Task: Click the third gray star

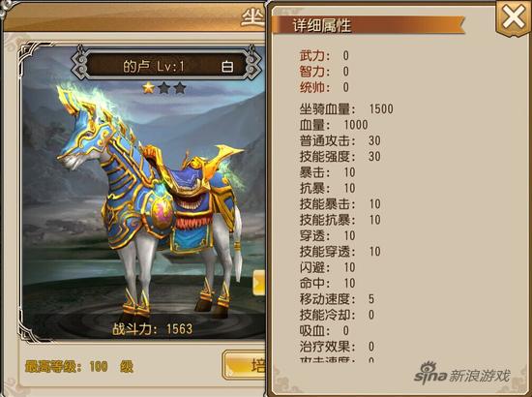Action: pyautogui.click(x=180, y=88)
